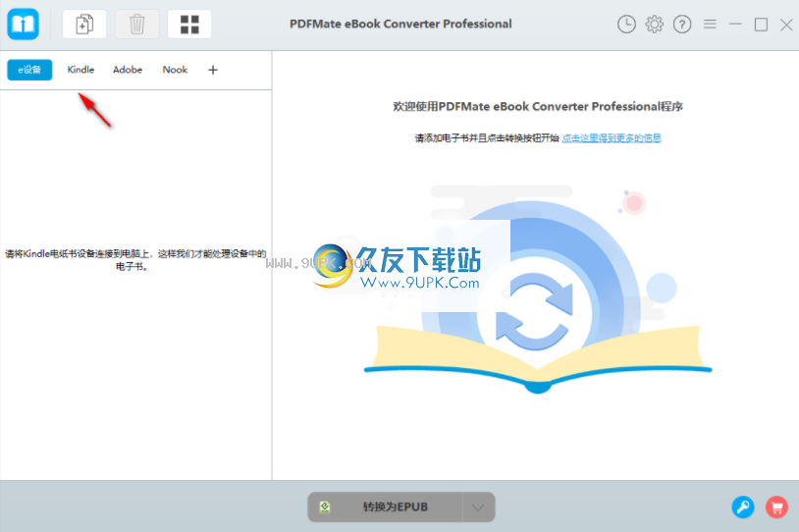The width and height of the screenshot is (799, 532).
Task: Switch to the Nook tab
Action: click(175, 70)
